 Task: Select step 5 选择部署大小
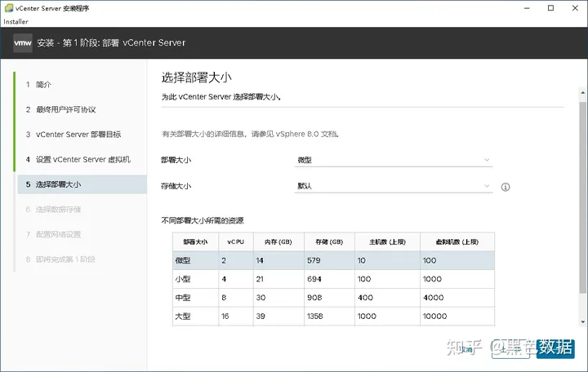click(82, 184)
